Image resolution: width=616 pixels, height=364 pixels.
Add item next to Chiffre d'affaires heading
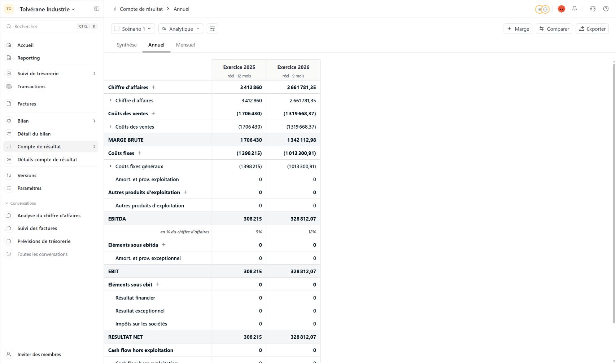pyautogui.click(x=154, y=87)
